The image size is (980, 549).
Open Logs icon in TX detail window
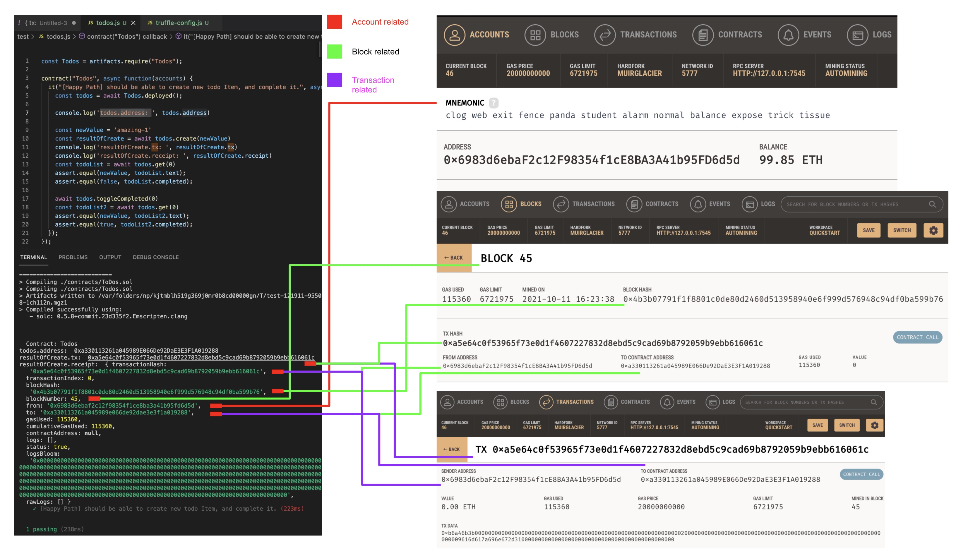[x=712, y=402]
